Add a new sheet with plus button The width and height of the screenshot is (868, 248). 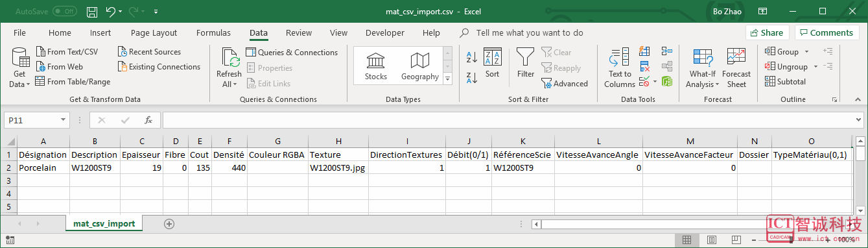[169, 223]
